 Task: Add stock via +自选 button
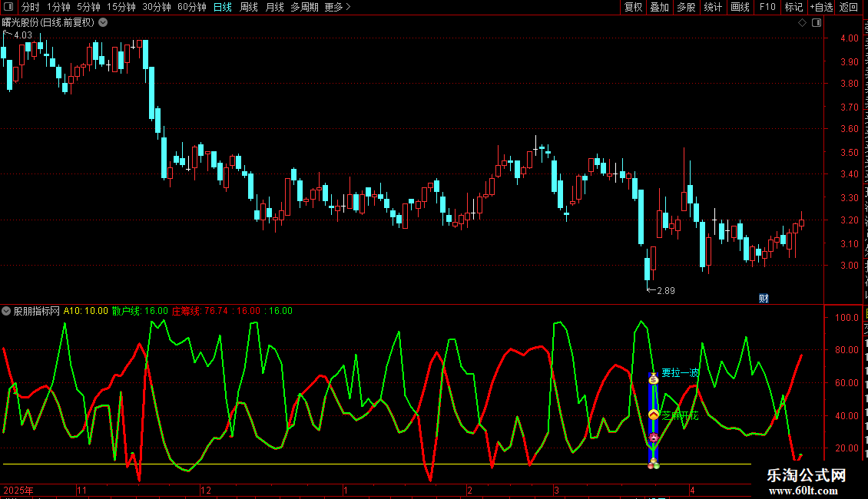[x=821, y=7]
